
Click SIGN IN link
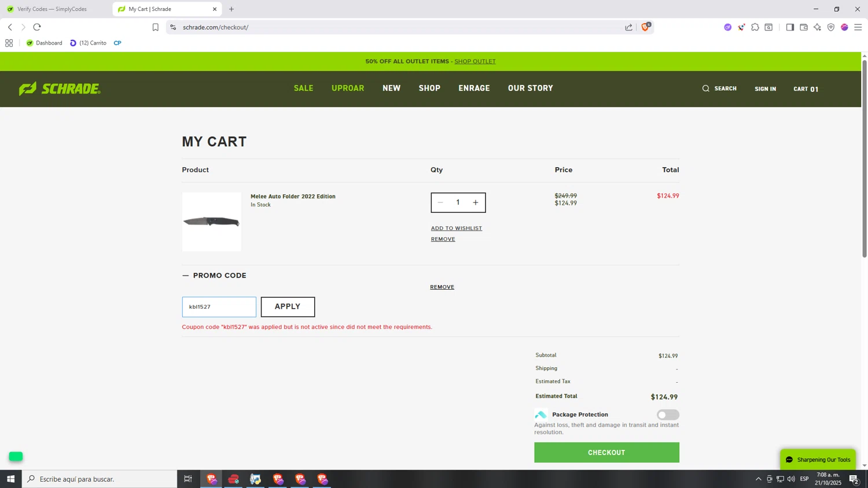(765, 89)
